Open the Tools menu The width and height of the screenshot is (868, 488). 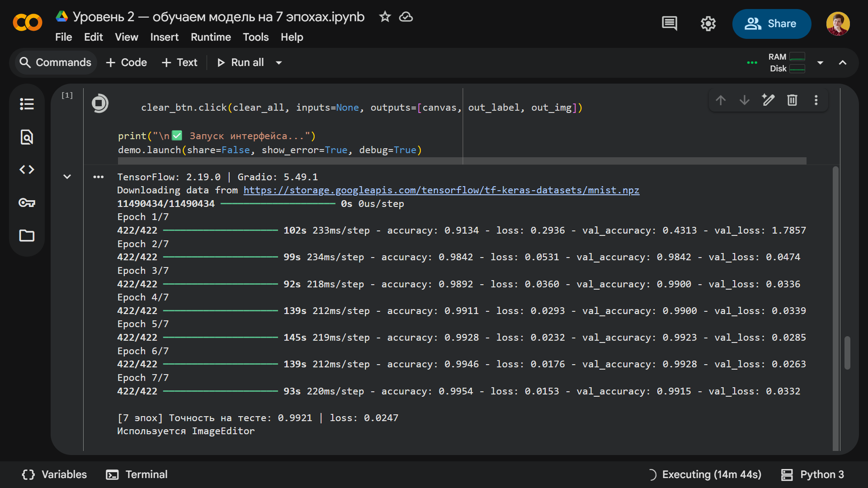tap(255, 37)
